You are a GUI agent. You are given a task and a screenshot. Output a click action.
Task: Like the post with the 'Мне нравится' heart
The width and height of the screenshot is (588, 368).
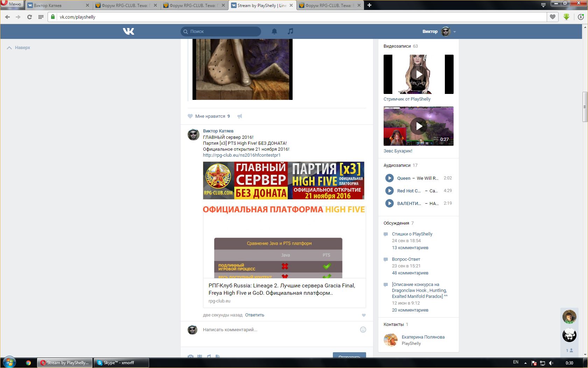coord(190,116)
